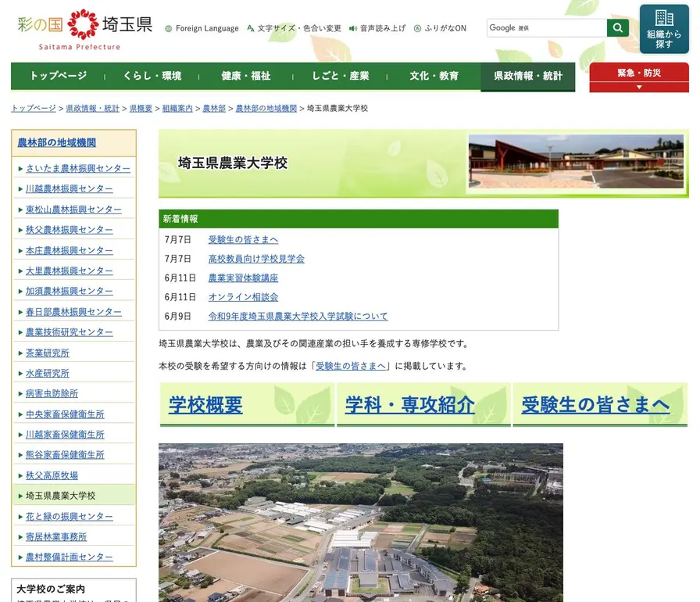
Task: Follow the 農林部の地域機関 breadcrumb link
Action: (x=266, y=108)
